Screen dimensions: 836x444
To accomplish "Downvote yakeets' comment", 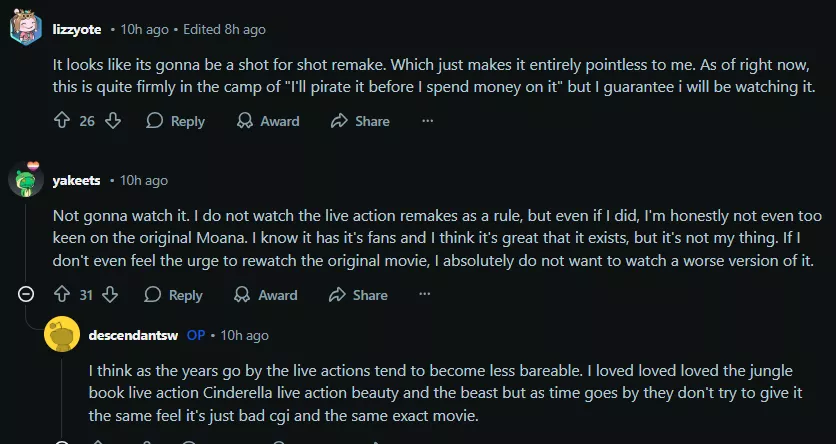I will pos(112,295).
